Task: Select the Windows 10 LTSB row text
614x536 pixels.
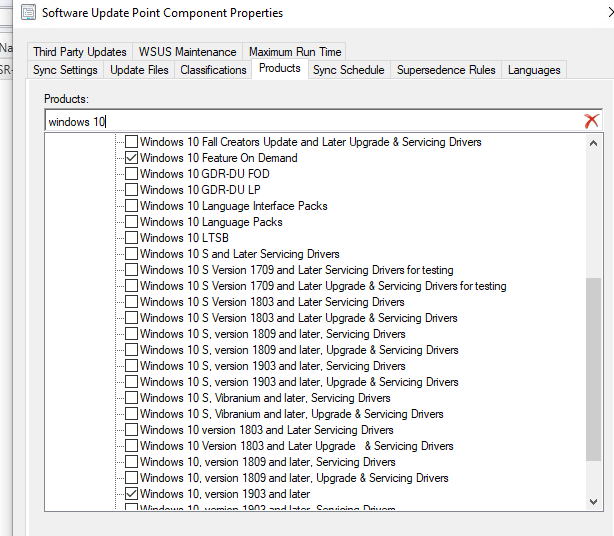Action: (x=184, y=238)
